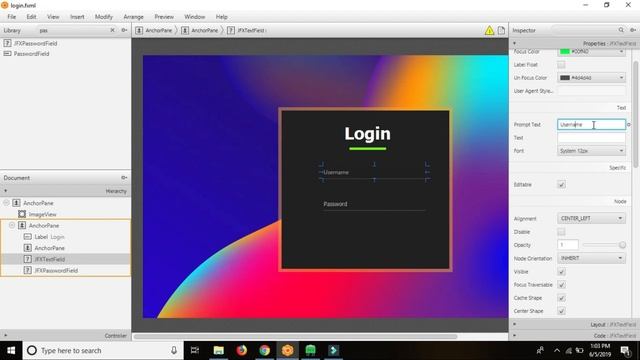The width and height of the screenshot is (640, 360).
Task: Collapse the nested AnchorPane in hierarchy
Action: (12, 225)
